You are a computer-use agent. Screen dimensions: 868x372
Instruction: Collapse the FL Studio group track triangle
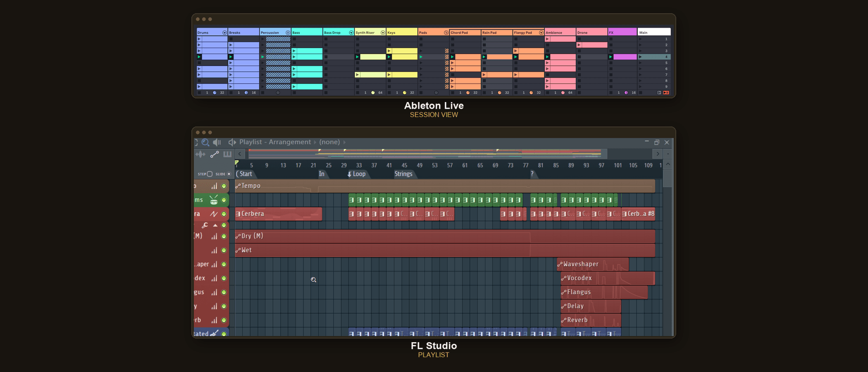(x=215, y=225)
